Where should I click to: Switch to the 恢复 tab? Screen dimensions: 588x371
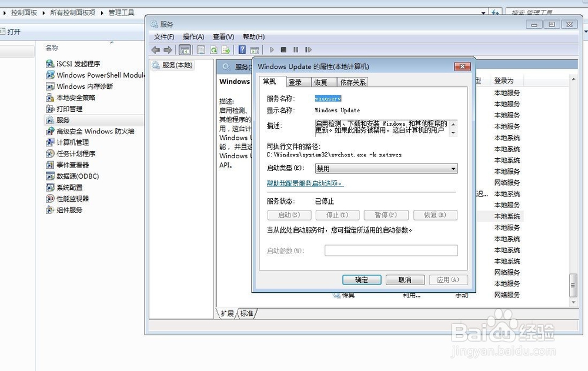pos(324,82)
